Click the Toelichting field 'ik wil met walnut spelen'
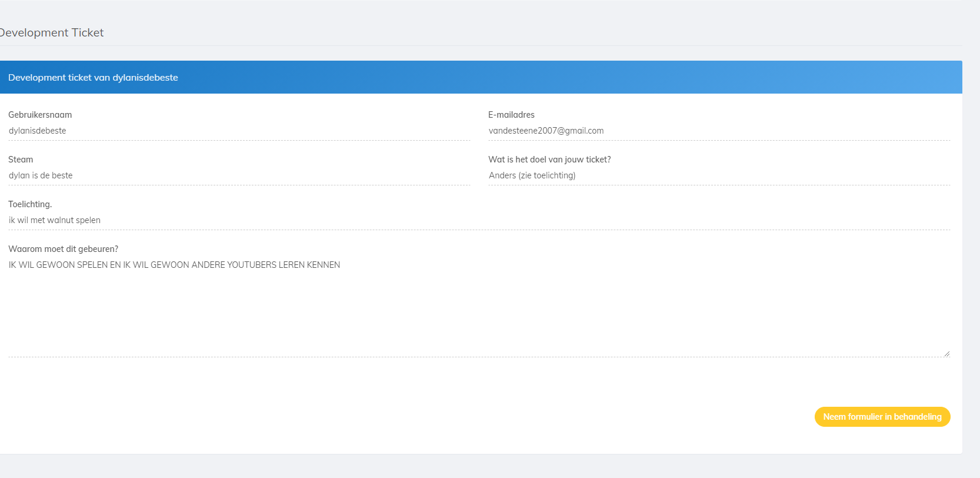The width and height of the screenshot is (980, 478). (x=479, y=220)
